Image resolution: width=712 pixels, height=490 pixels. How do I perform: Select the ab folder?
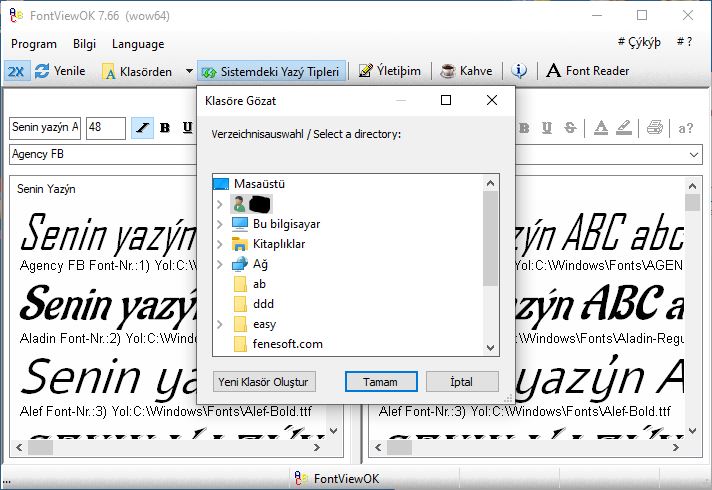coord(259,284)
